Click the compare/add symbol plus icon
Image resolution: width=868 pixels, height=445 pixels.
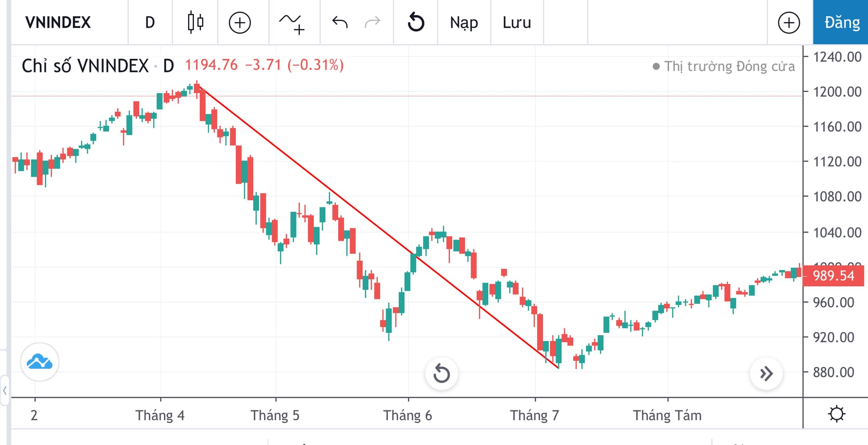click(240, 22)
